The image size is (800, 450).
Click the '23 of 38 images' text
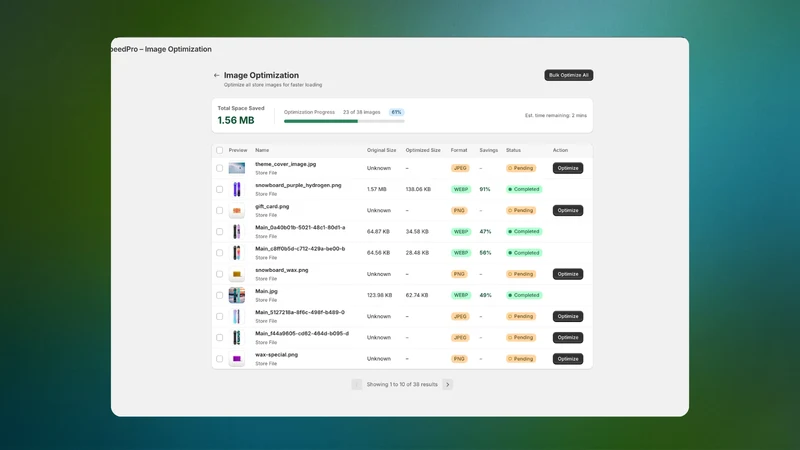[361, 112]
